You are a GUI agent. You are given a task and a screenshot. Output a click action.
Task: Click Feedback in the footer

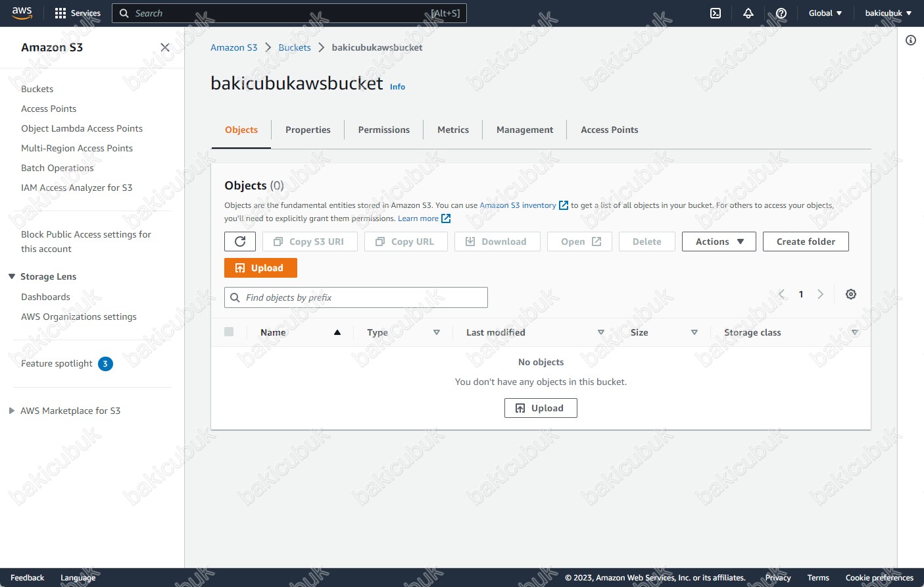27,578
